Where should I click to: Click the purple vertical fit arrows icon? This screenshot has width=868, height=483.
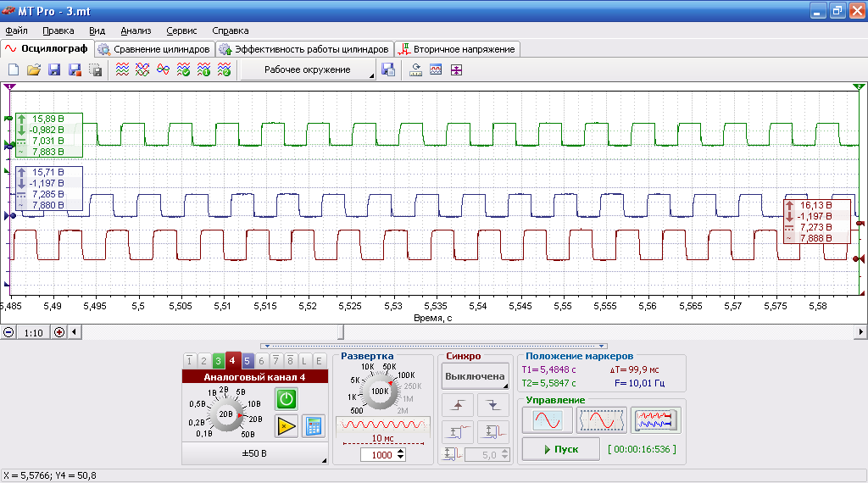[456, 69]
